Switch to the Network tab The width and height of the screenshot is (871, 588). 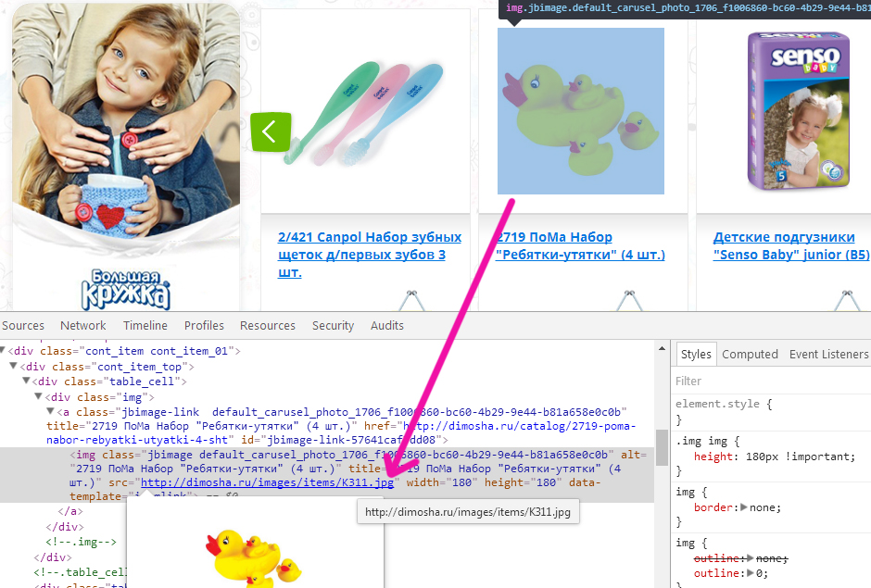tap(83, 326)
